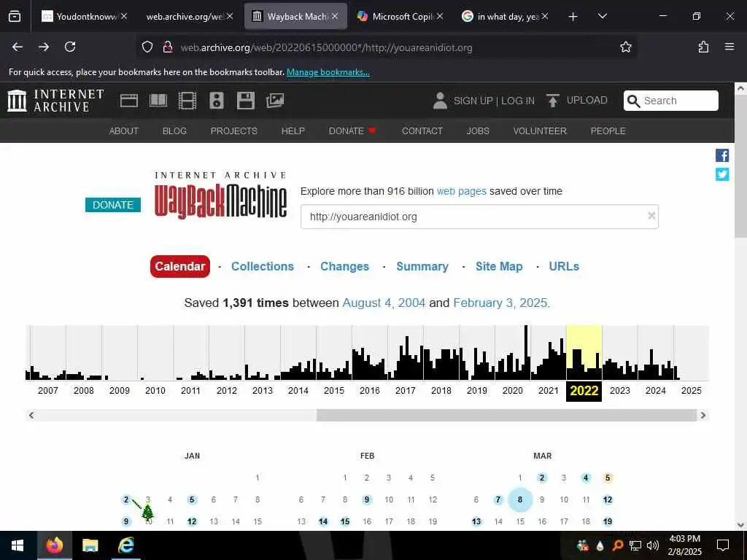Click the Internet Archive Search box
Screen dimensions: 747x560
671,101
